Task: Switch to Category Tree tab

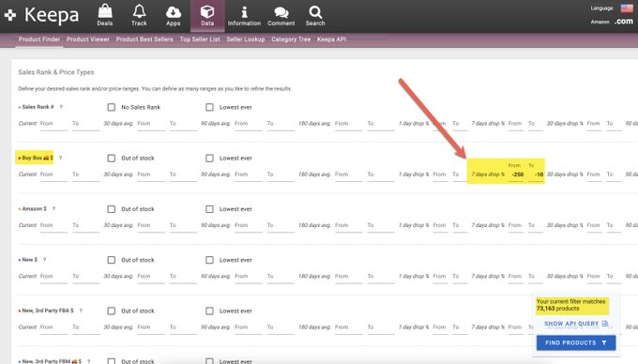Action: tap(291, 39)
